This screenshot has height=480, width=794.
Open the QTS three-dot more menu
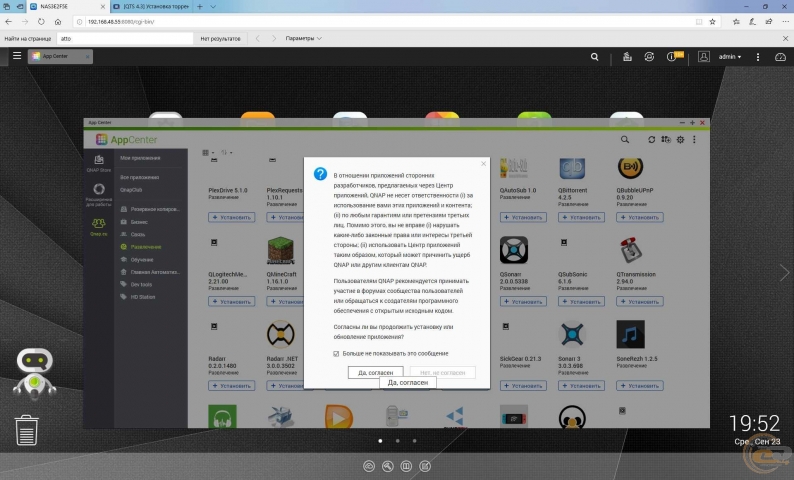coord(758,57)
